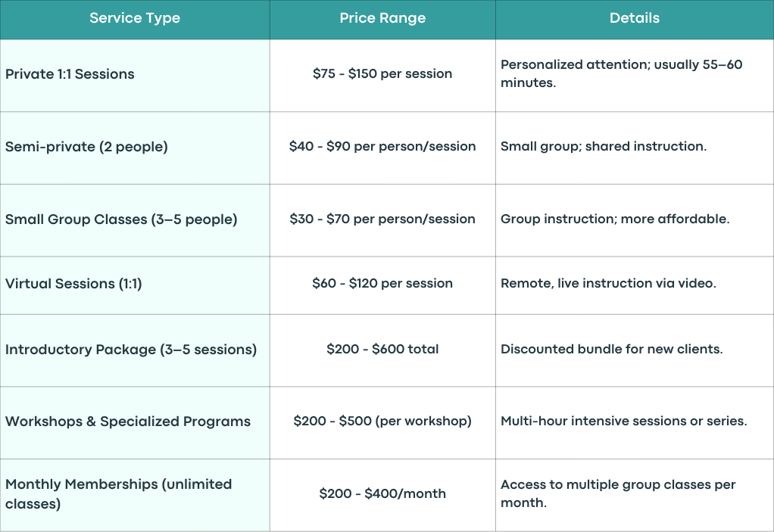Click Introductory Package (3–5 sessions) cell
Screen dimensions: 774x532
pos(135,350)
